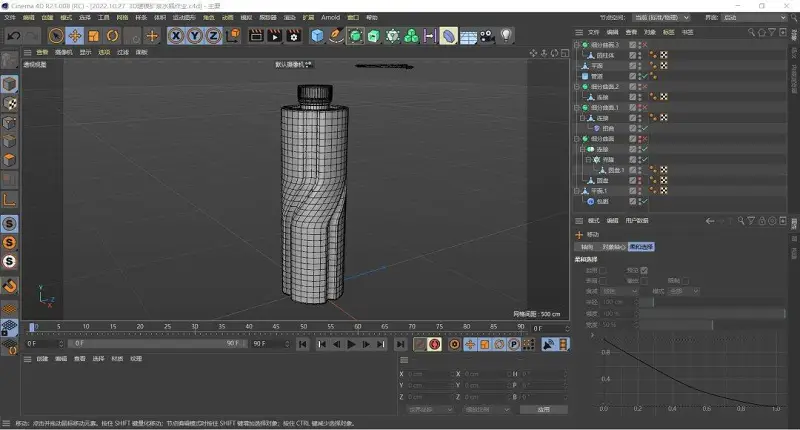Open the MoGraph Cloner icon
This screenshot has width=800, height=430.
(392, 36)
